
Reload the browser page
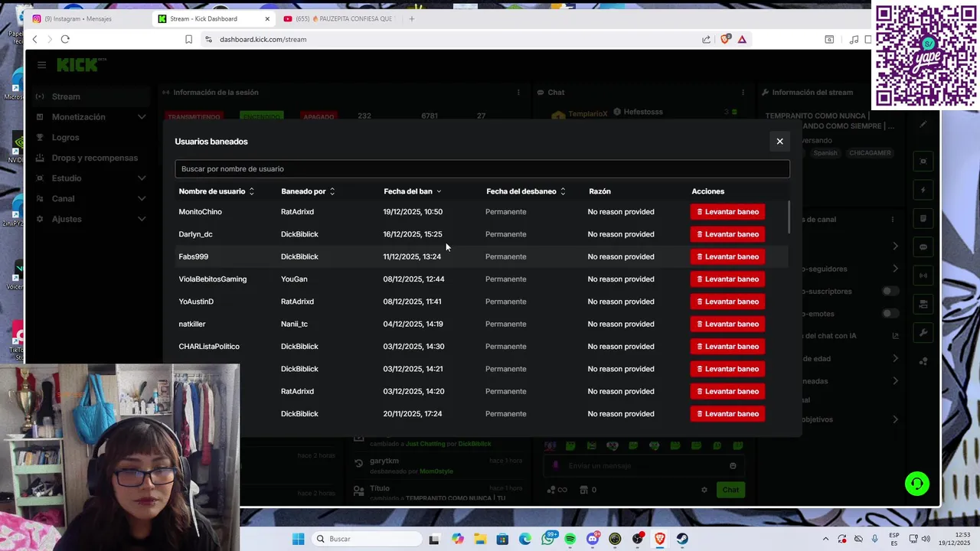tap(65, 39)
